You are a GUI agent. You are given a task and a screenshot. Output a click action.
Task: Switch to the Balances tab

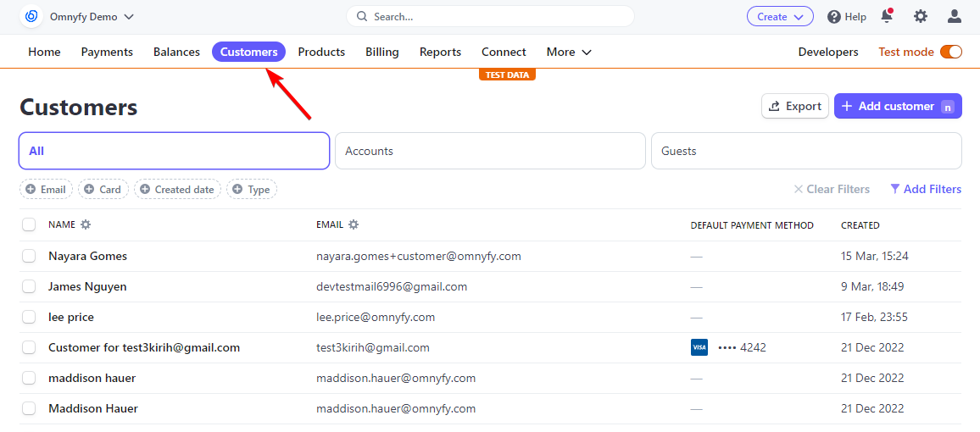pos(177,52)
